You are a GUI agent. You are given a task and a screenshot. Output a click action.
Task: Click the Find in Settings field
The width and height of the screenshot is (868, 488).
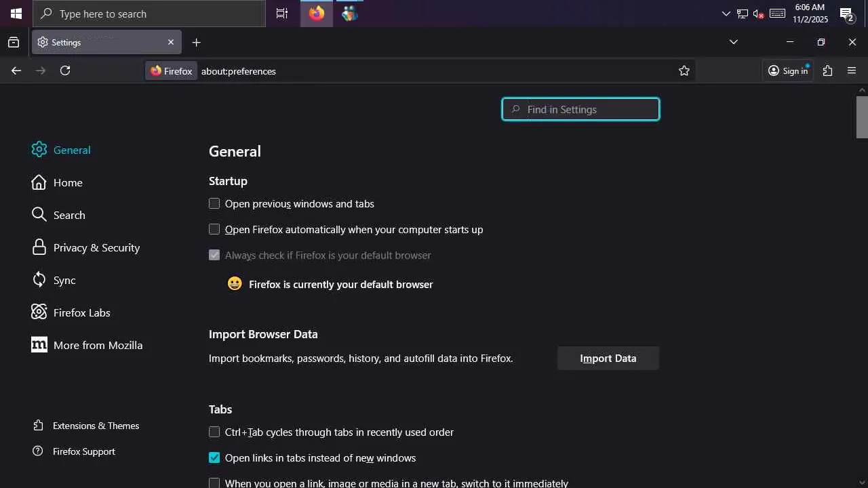pos(580,109)
